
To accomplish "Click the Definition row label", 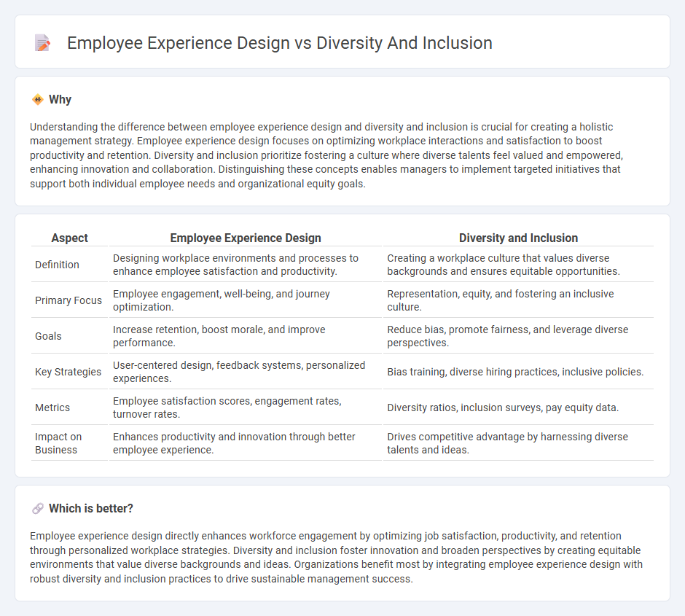I will [58, 265].
